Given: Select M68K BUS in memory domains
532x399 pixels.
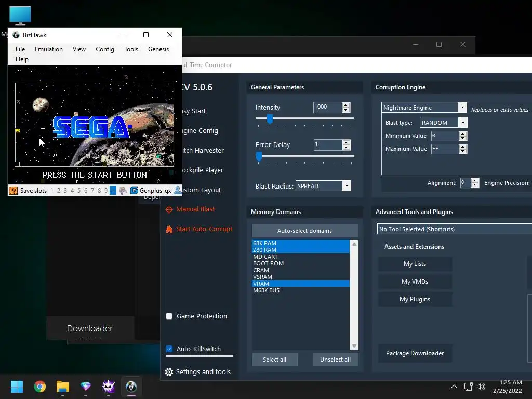Looking at the screenshot, I should [301, 291].
